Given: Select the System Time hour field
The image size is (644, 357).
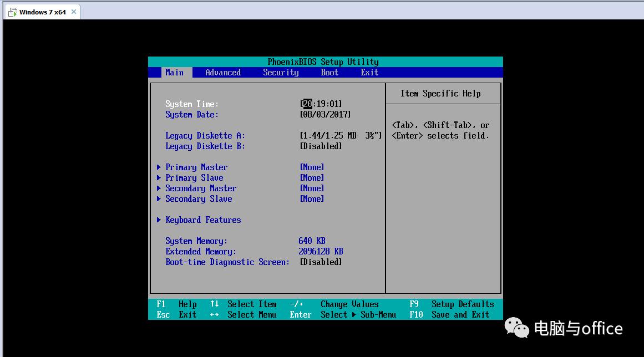Looking at the screenshot, I should click(307, 104).
